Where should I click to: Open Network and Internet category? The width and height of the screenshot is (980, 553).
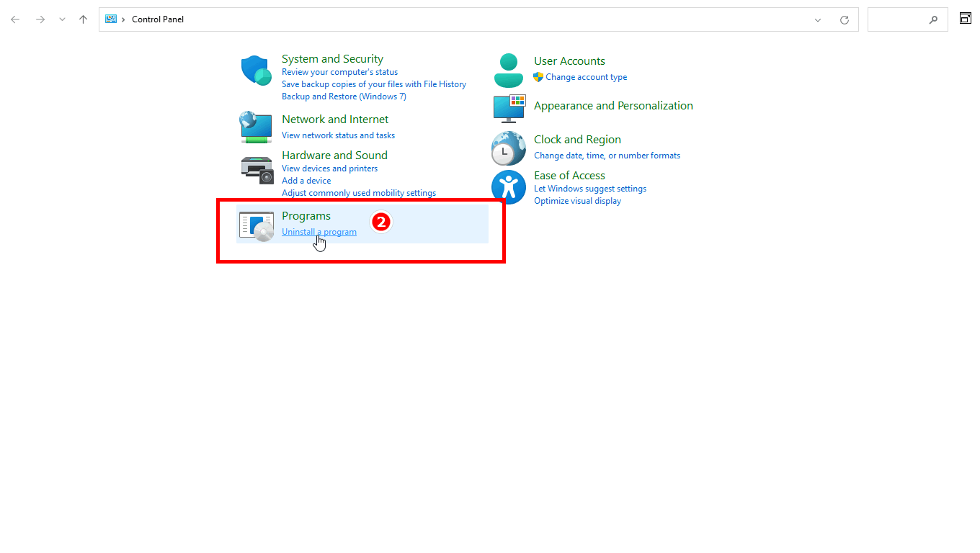[x=335, y=120]
